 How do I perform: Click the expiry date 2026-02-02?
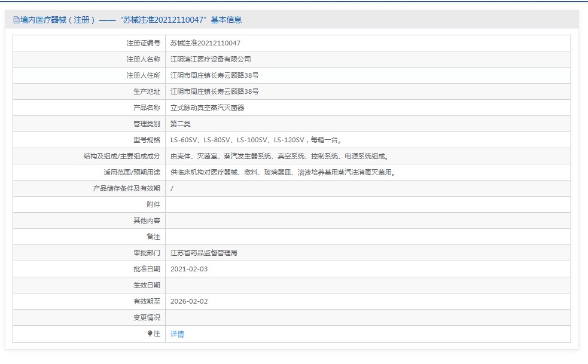(189, 301)
